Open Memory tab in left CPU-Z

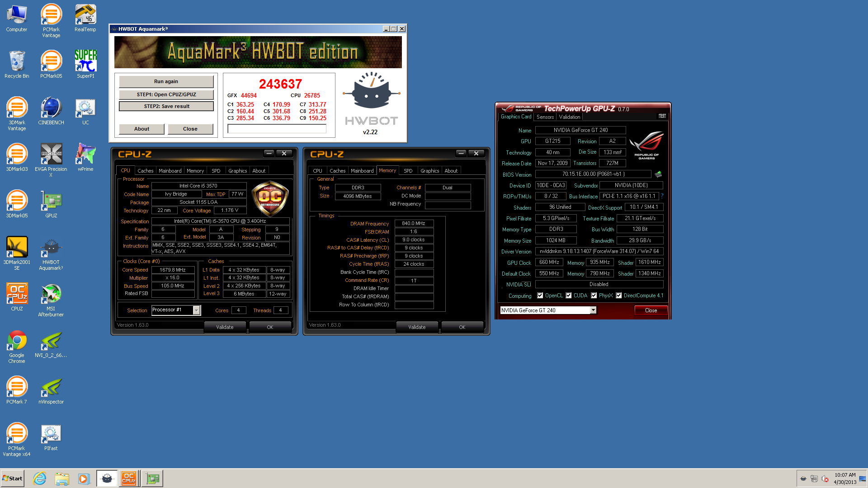195,171
